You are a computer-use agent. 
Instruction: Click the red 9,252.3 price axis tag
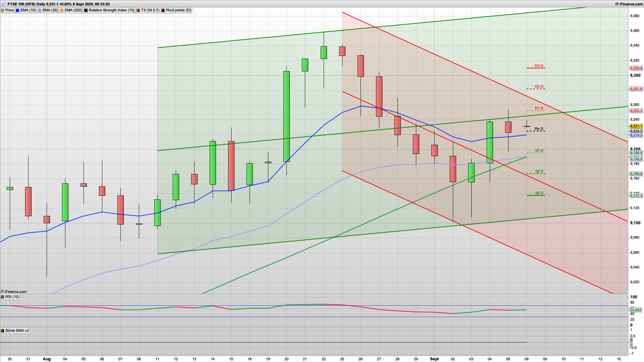[x=636, y=111]
